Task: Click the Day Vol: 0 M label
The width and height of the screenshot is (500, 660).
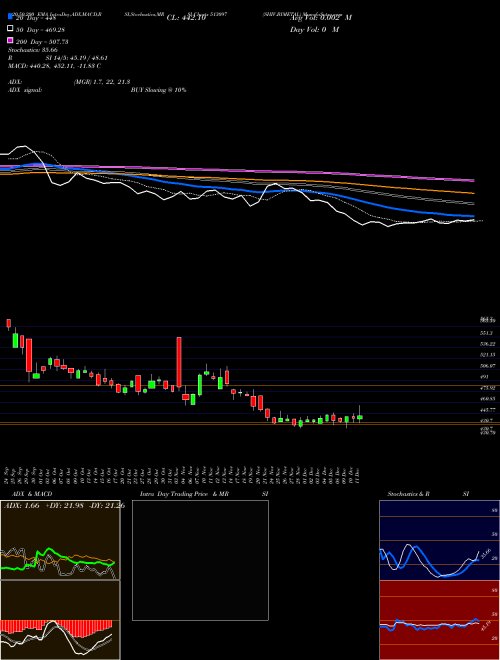Action: click(x=314, y=29)
